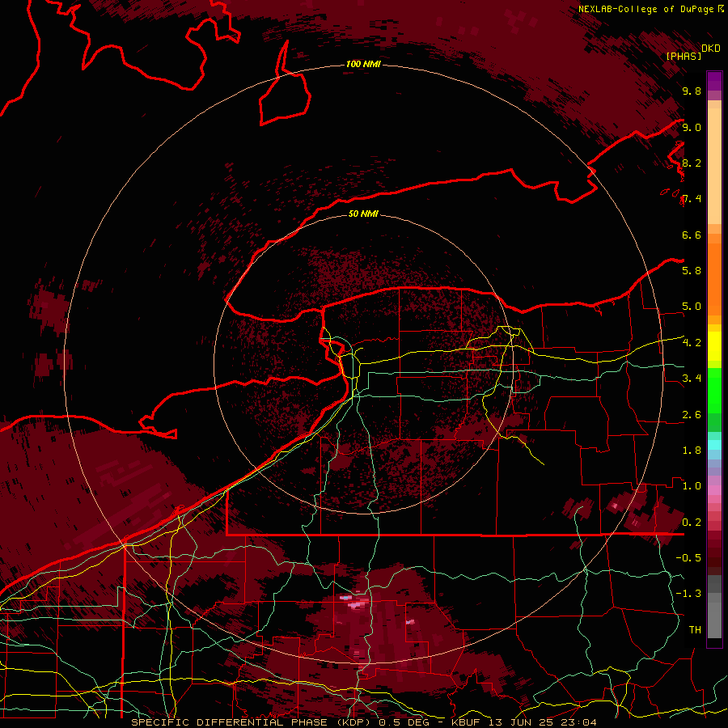Screen dimensions: 728x728
Task: Click the 3.4 legend value
Action: 692,379
